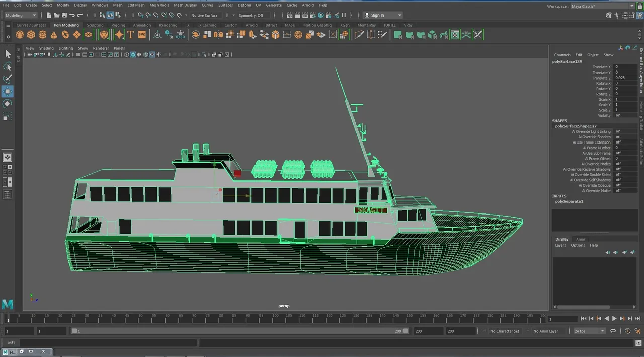Viewport: 644px width, 357px height.
Task: Switch to the Rigging shelf tab
Action: (x=118, y=25)
